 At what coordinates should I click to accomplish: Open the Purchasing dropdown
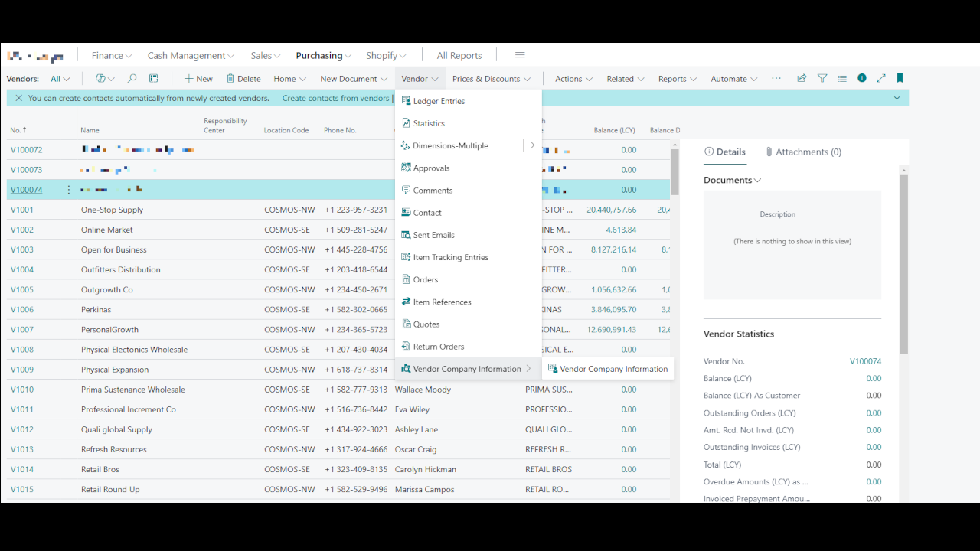coord(324,55)
